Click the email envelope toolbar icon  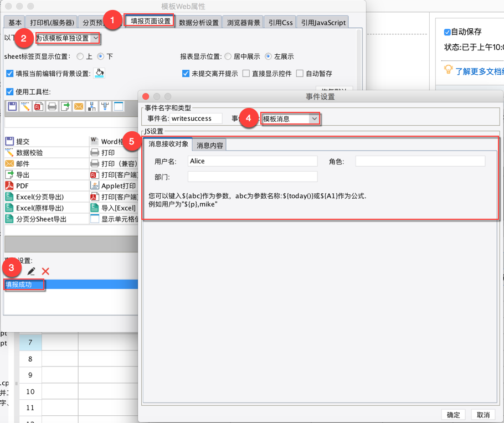coord(79,106)
